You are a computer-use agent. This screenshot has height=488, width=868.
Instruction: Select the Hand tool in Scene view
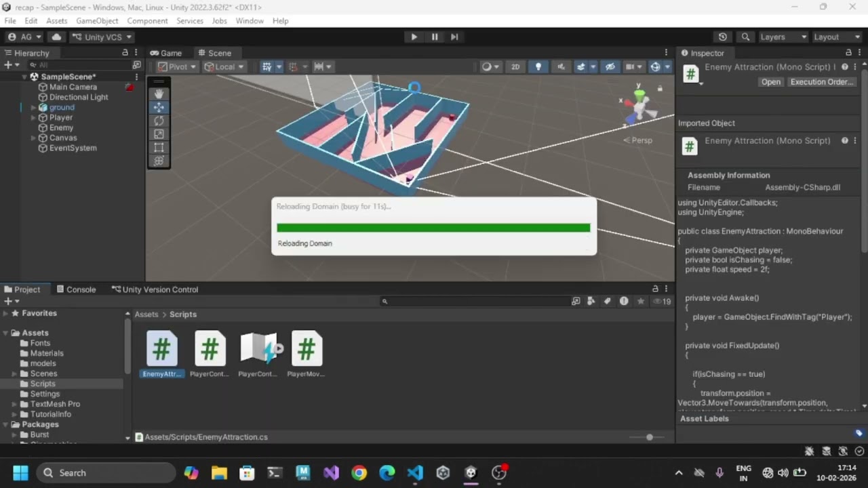click(x=159, y=94)
